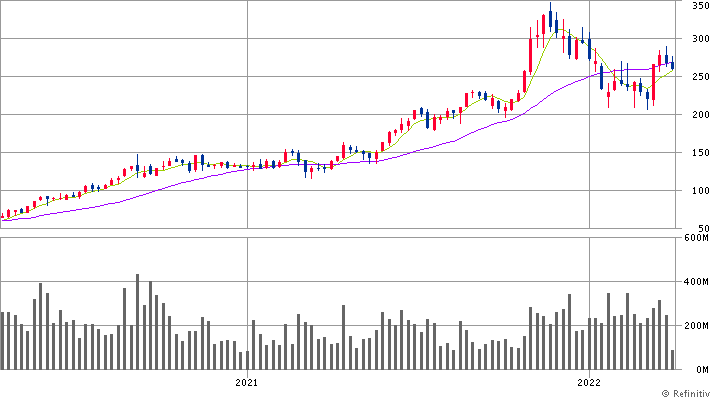Select the 400M volume axis label
The height and width of the screenshot is (400, 710).
coord(696,282)
